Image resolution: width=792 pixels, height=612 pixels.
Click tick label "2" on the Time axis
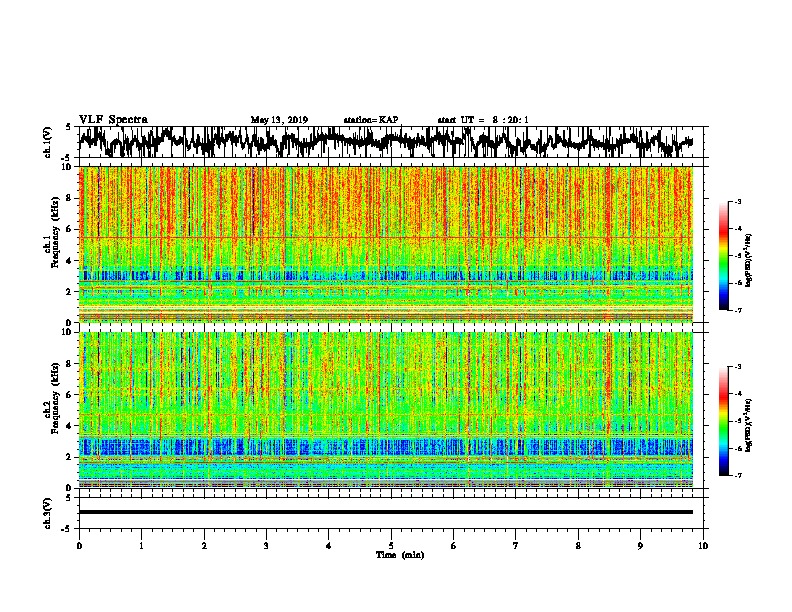click(x=204, y=546)
